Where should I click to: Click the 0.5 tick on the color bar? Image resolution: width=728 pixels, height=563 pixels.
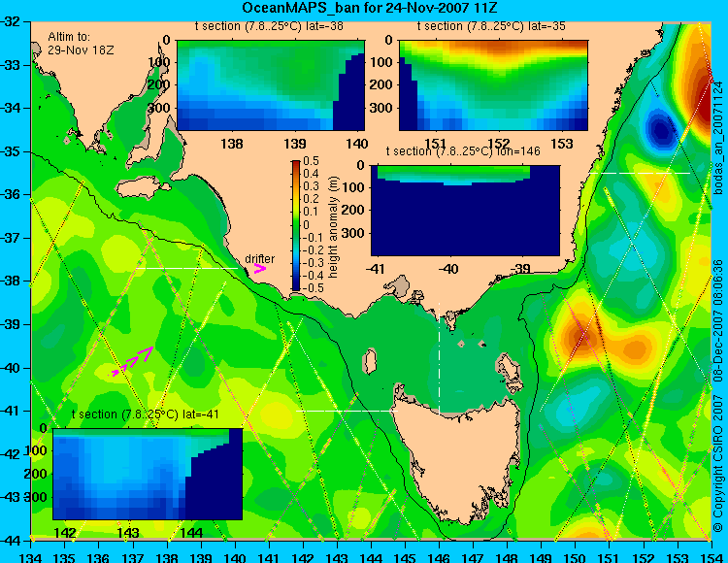click(x=311, y=161)
